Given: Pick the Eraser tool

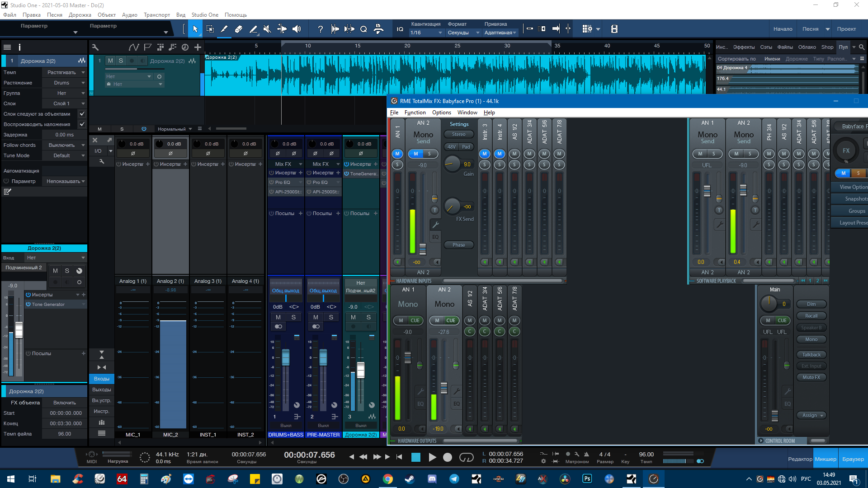Looking at the screenshot, I should tap(239, 29).
